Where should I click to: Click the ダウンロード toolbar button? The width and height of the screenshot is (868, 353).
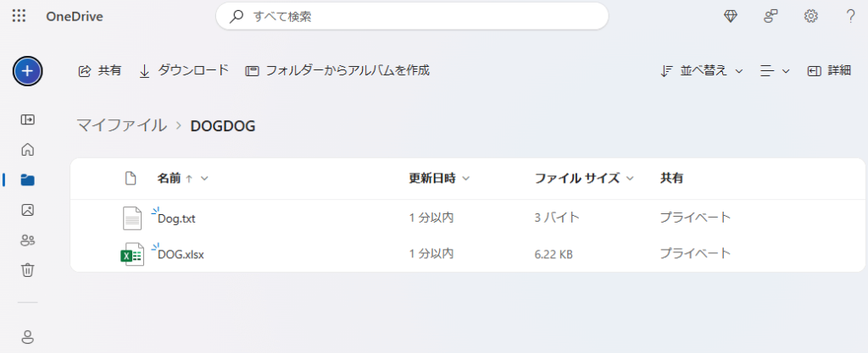tap(184, 71)
